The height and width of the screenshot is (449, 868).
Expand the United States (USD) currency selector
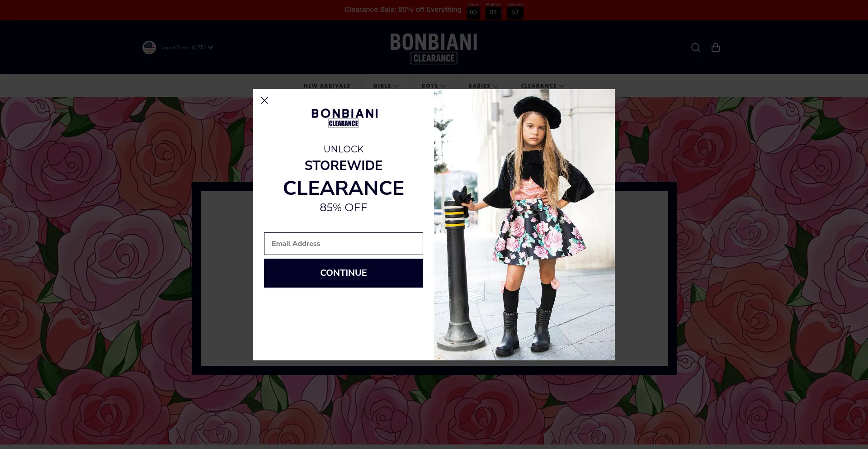click(187, 47)
